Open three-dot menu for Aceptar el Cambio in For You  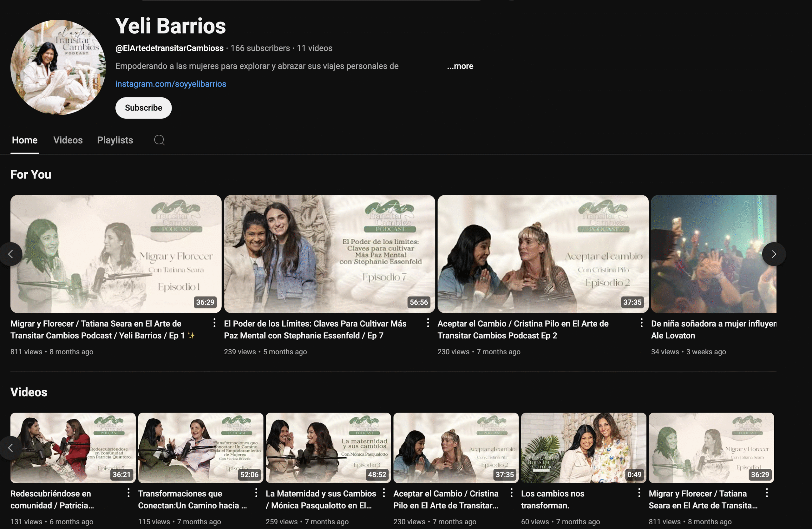641,323
